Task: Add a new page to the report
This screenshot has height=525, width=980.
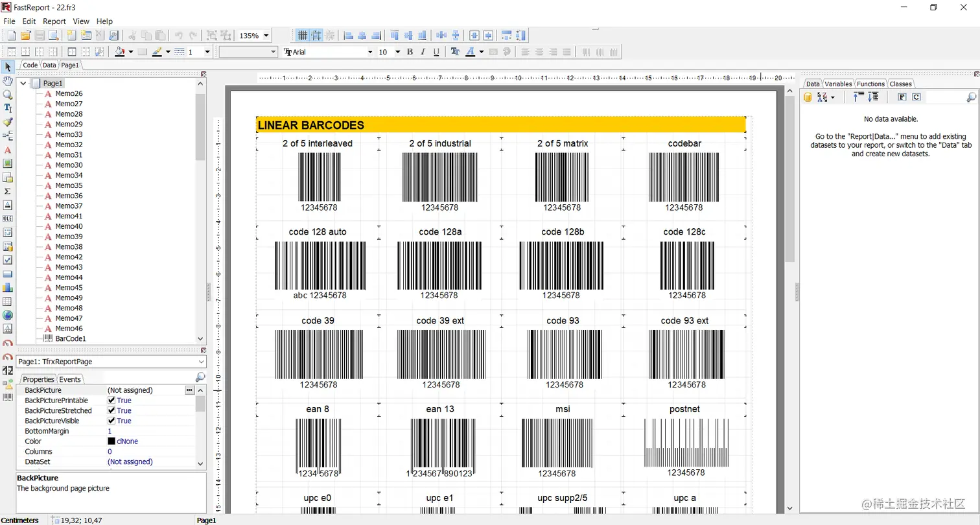Action: pos(71,36)
